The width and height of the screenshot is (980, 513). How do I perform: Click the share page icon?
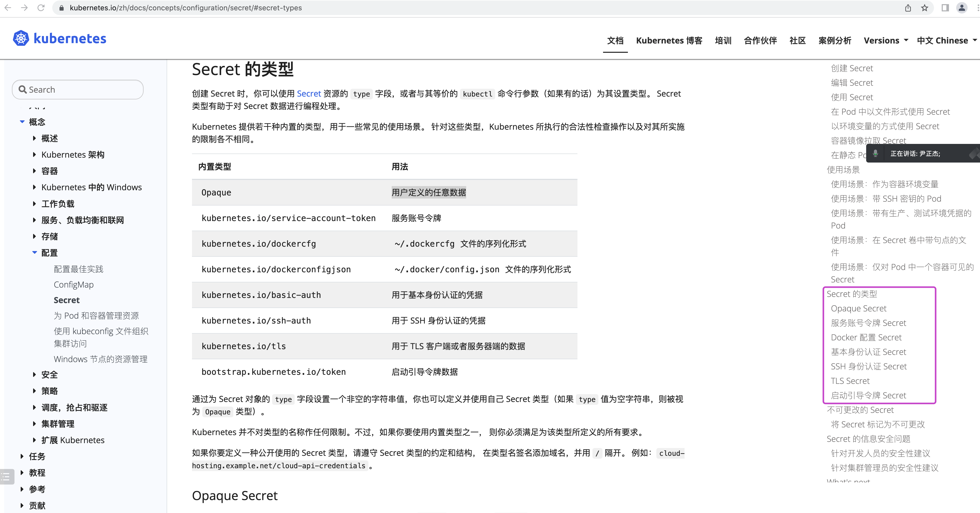click(908, 8)
